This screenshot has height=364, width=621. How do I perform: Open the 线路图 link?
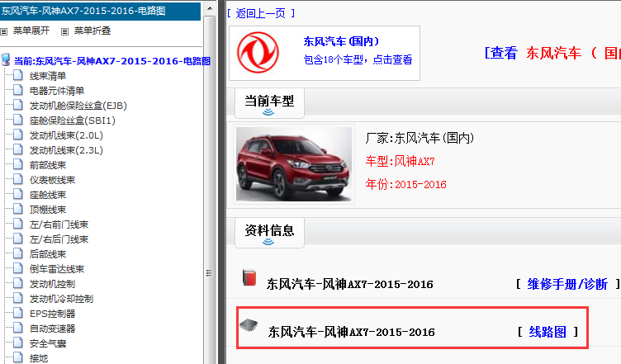tap(548, 332)
